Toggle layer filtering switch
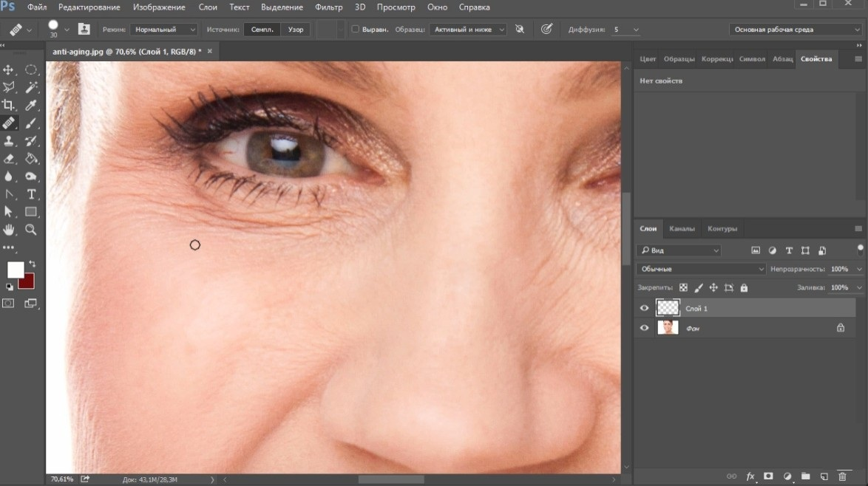This screenshot has width=868, height=486. (861, 250)
